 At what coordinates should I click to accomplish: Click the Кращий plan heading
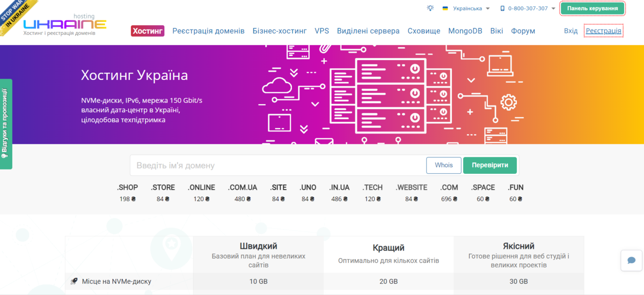pos(389,248)
